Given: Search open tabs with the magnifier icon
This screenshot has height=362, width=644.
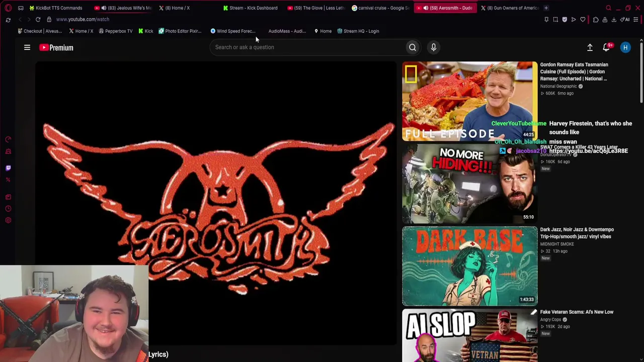Looking at the screenshot, I should (x=608, y=8).
